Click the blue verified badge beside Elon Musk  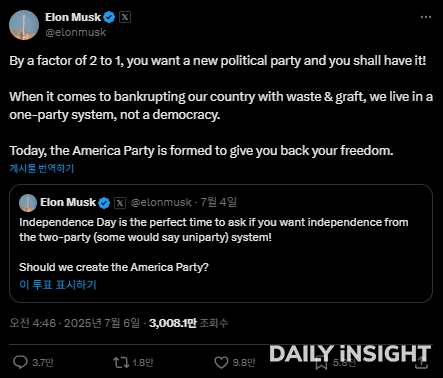click(109, 17)
